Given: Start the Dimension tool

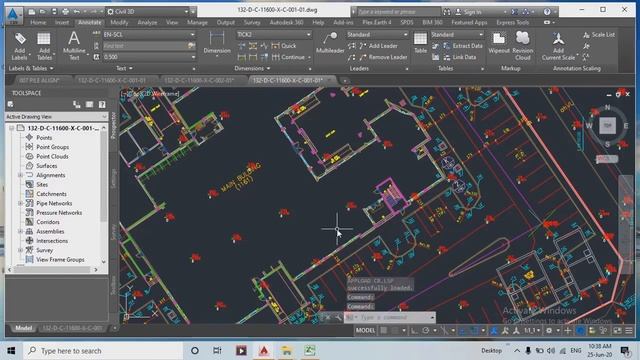Looking at the screenshot, I should pyautogui.click(x=217, y=43).
